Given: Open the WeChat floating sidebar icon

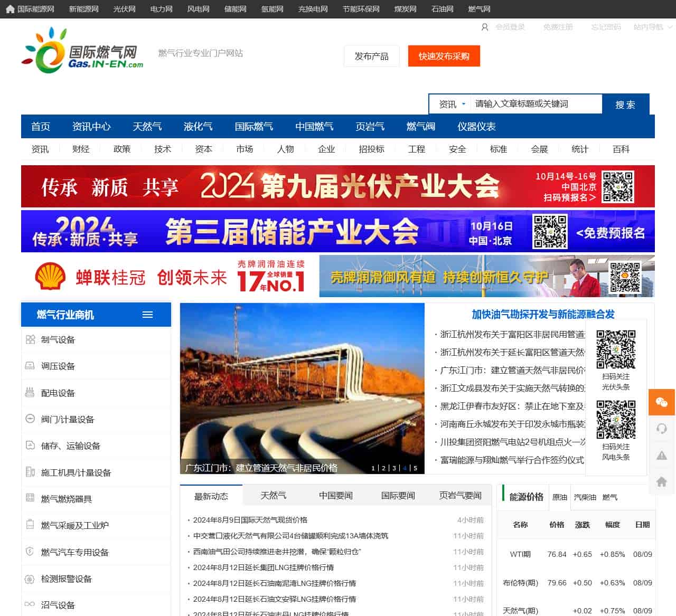Looking at the screenshot, I should click(662, 402).
